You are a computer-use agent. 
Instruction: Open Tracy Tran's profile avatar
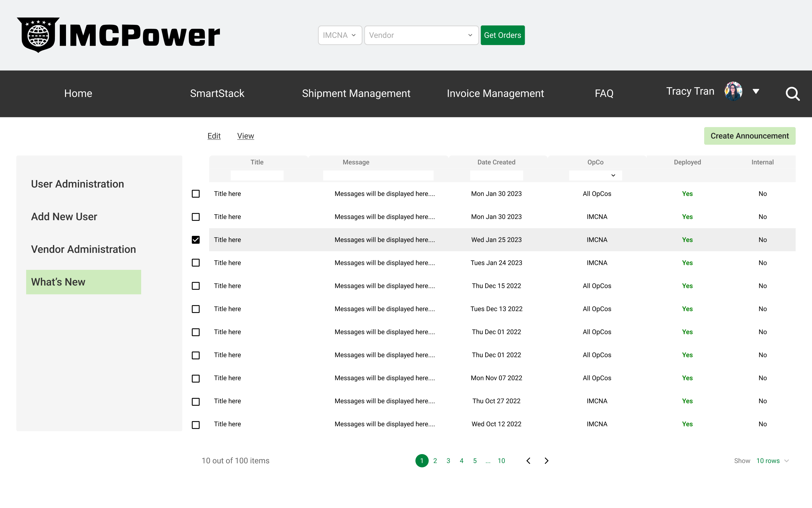pos(733,91)
